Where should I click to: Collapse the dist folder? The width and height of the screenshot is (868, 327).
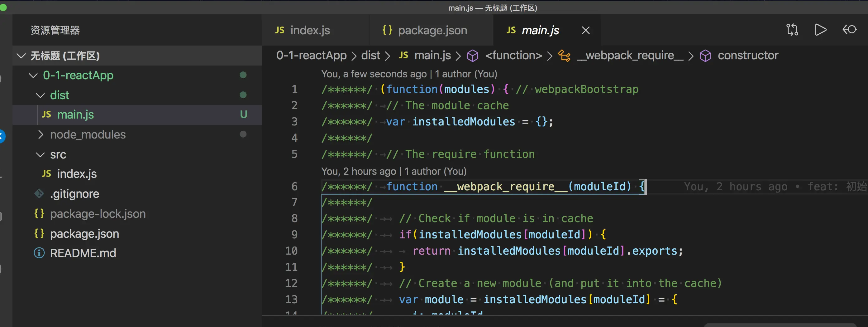pyautogui.click(x=41, y=95)
